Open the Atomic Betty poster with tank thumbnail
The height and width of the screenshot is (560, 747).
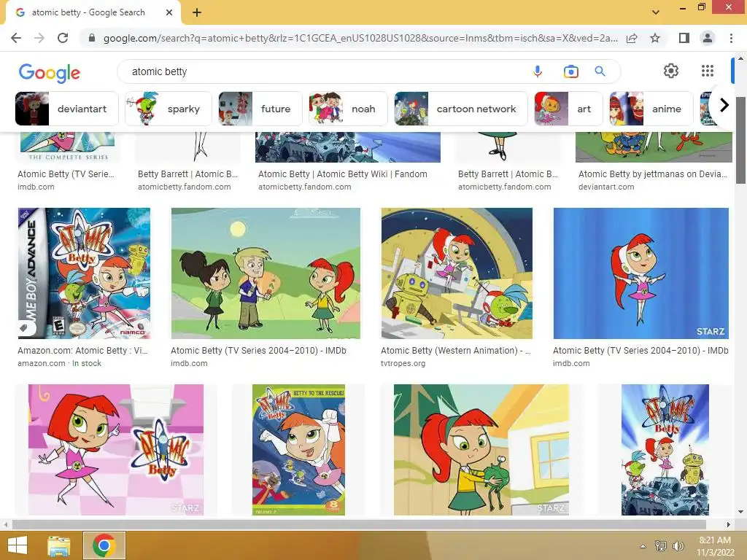(x=665, y=450)
